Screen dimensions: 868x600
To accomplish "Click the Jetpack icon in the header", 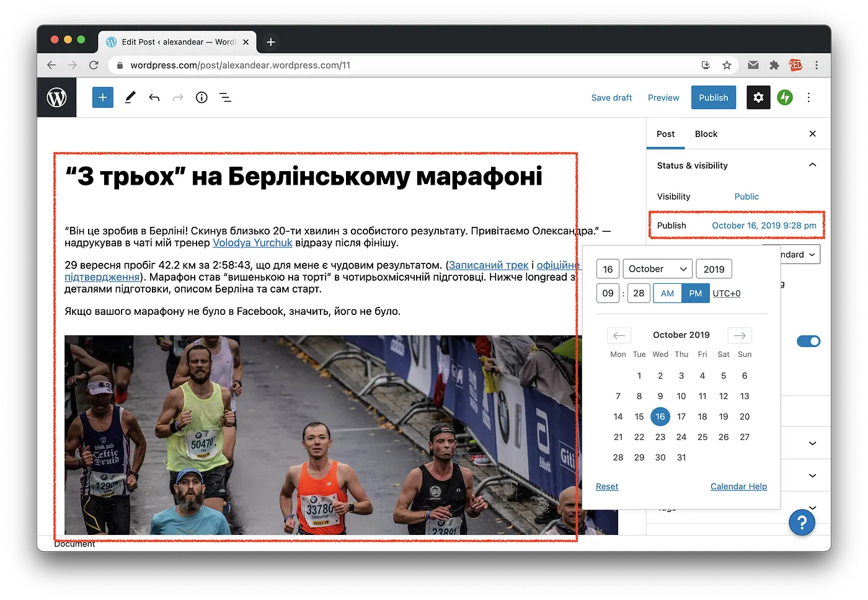I will pyautogui.click(x=784, y=97).
